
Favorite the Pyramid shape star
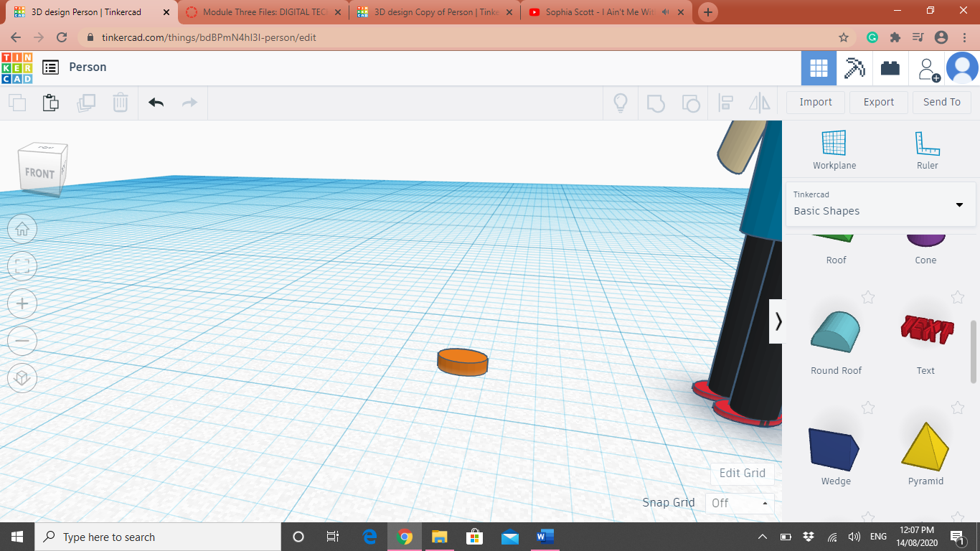[x=957, y=408]
